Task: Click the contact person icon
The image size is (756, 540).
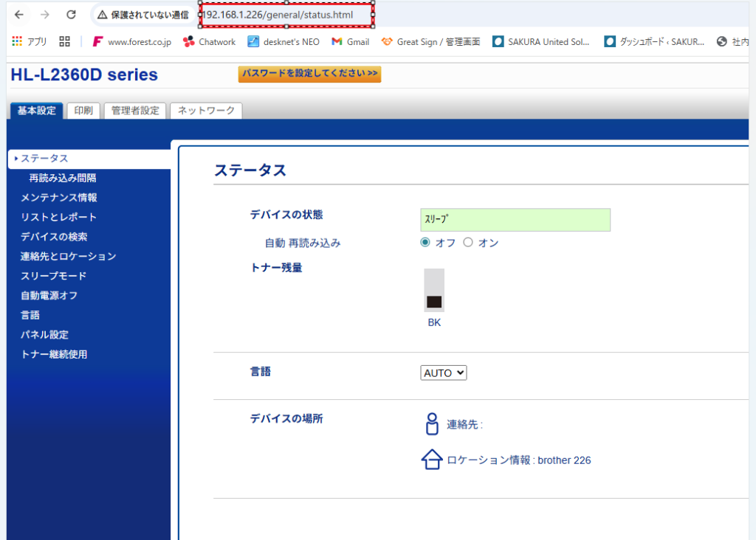Action: pos(432,424)
